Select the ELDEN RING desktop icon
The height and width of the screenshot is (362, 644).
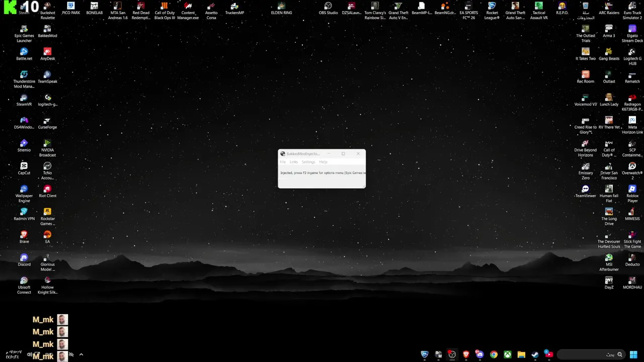(281, 9)
